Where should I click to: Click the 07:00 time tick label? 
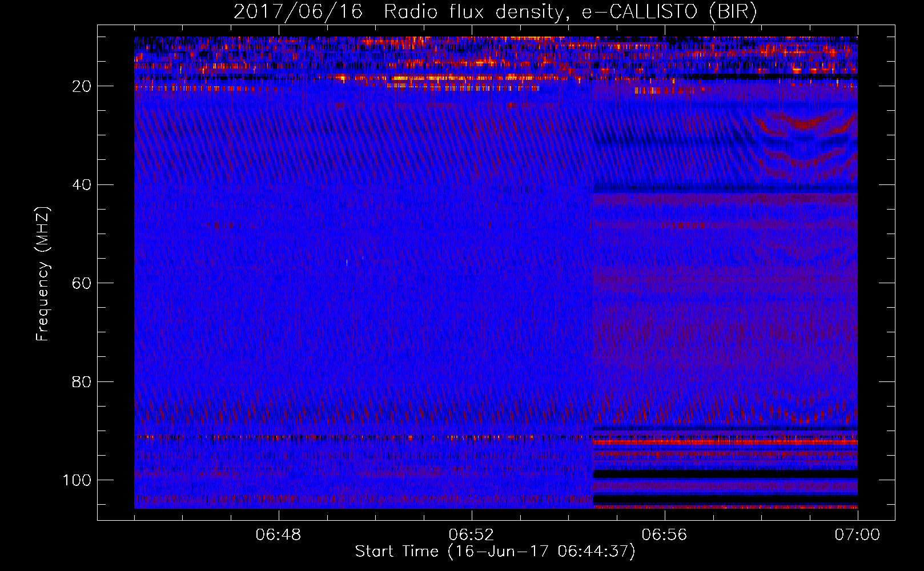[x=857, y=535]
